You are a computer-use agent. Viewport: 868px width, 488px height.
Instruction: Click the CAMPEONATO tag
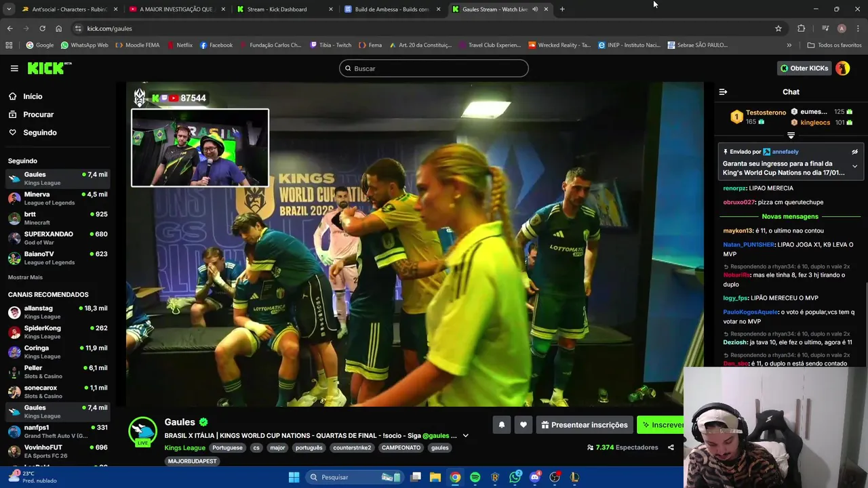401,448
